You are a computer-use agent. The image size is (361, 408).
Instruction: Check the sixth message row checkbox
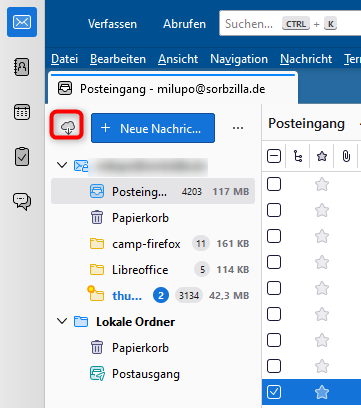274,314
